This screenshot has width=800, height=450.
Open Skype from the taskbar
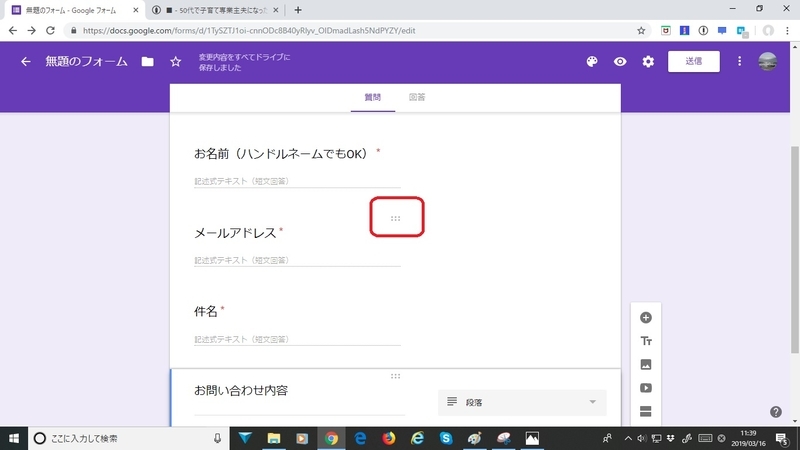[446, 438]
